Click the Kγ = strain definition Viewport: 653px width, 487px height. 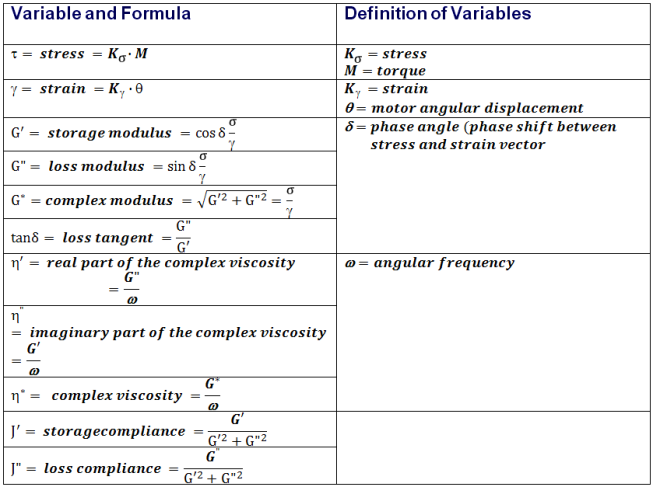pyautogui.click(x=386, y=89)
